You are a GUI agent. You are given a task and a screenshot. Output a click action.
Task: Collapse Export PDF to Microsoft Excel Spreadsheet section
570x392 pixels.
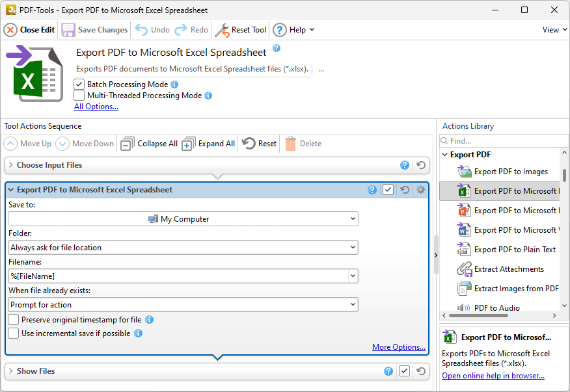point(11,190)
